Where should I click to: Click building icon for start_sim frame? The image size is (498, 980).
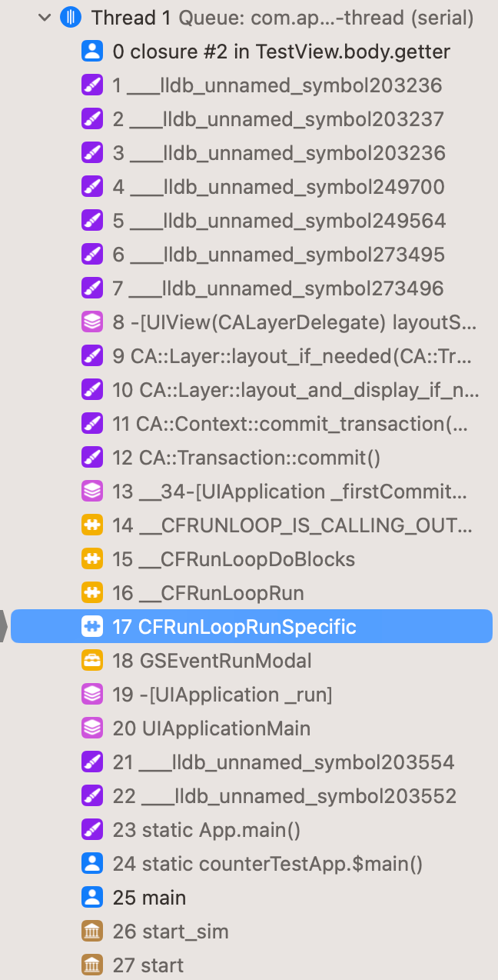91,932
